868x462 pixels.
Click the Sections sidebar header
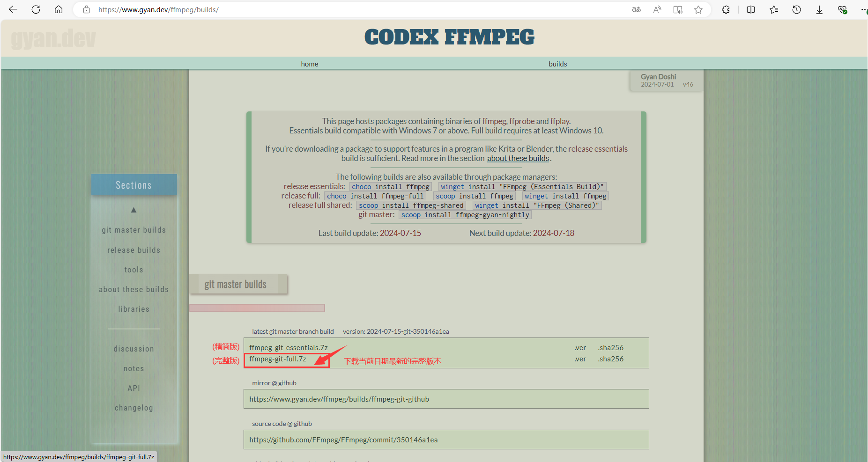[134, 185]
